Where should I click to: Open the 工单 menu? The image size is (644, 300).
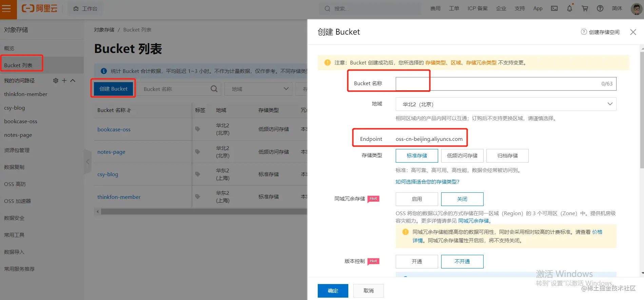(454, 8)
